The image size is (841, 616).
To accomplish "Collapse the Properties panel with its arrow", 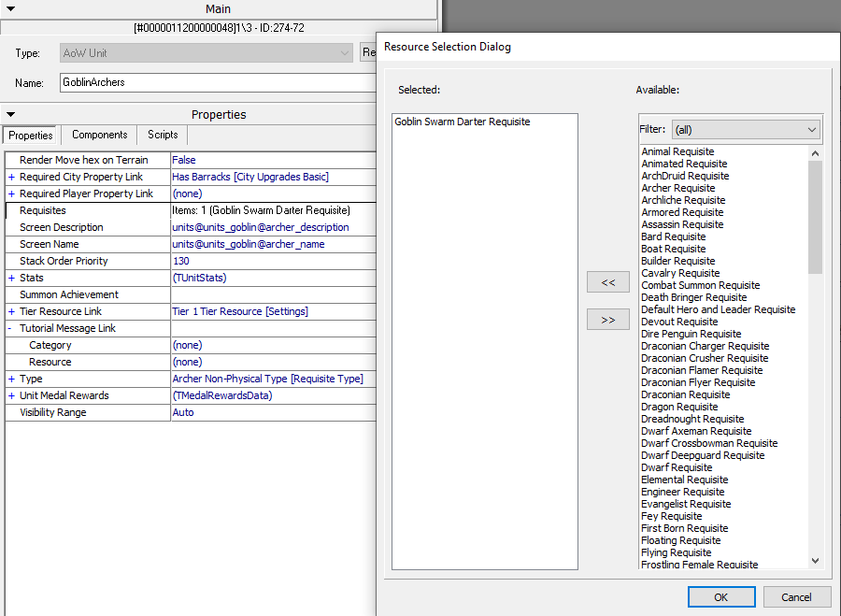I will point(11,114).
